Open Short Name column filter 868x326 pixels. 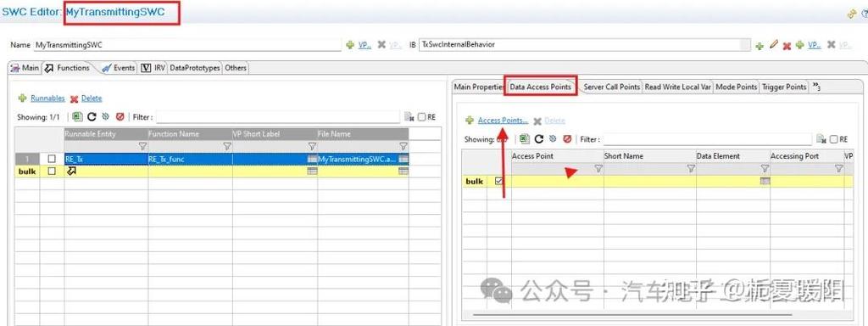[690, 169]
